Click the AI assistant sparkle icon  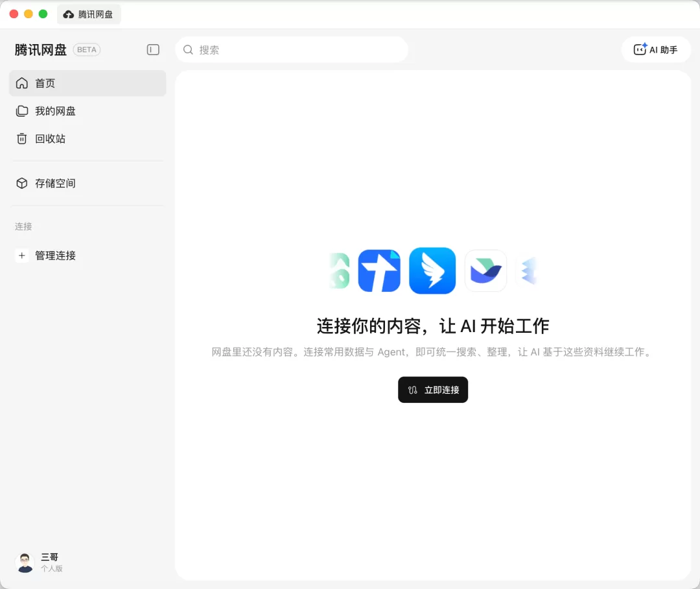pos(640,49)
